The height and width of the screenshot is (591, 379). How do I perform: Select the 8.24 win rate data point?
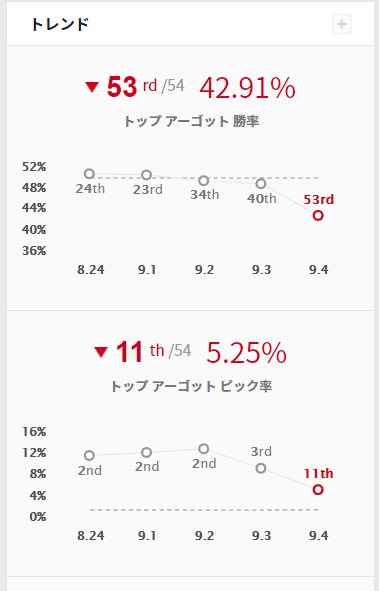[89, 174]
